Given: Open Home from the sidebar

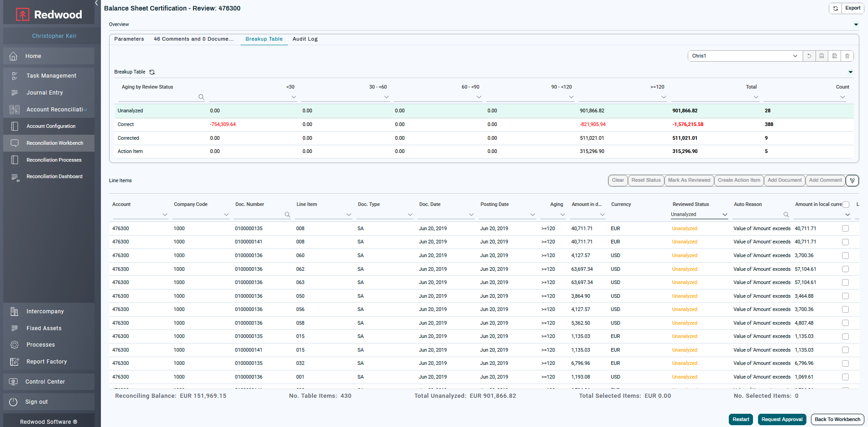Looking at the screenshot, I should click(x=33, y=56).
